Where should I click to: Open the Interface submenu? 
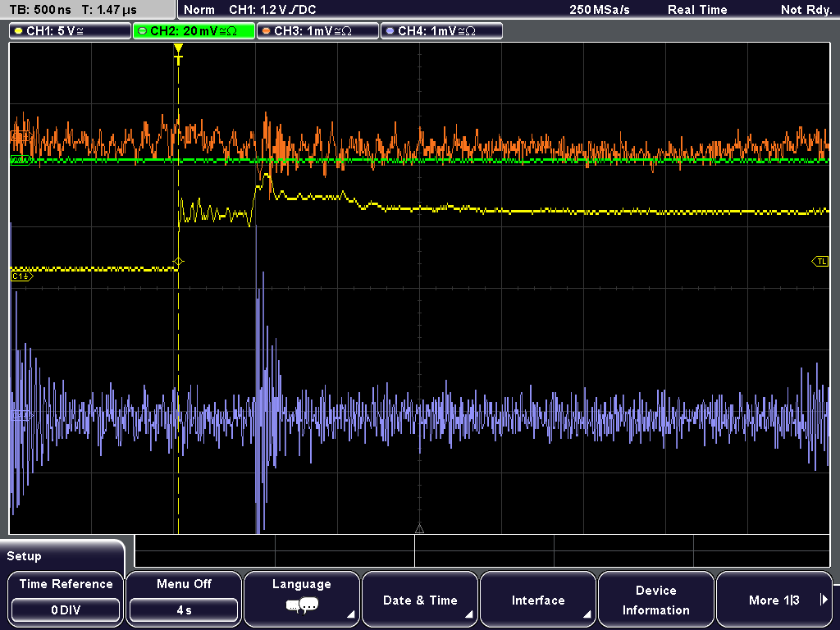pos(538,599)
